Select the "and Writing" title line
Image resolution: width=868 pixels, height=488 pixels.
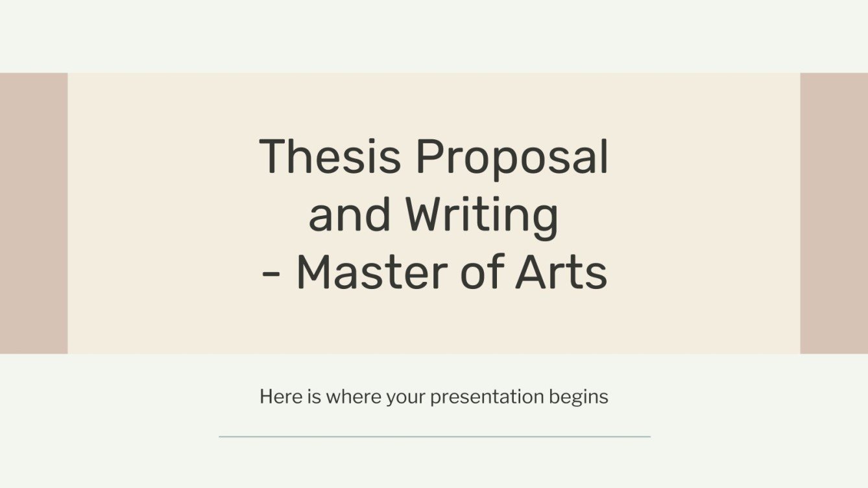pyautogui.click(x=433, y=216)
